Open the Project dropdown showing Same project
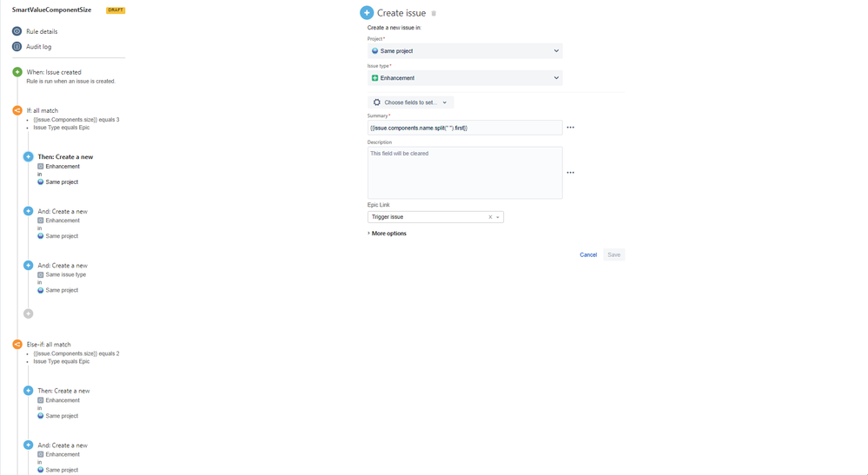 (465, 51)
